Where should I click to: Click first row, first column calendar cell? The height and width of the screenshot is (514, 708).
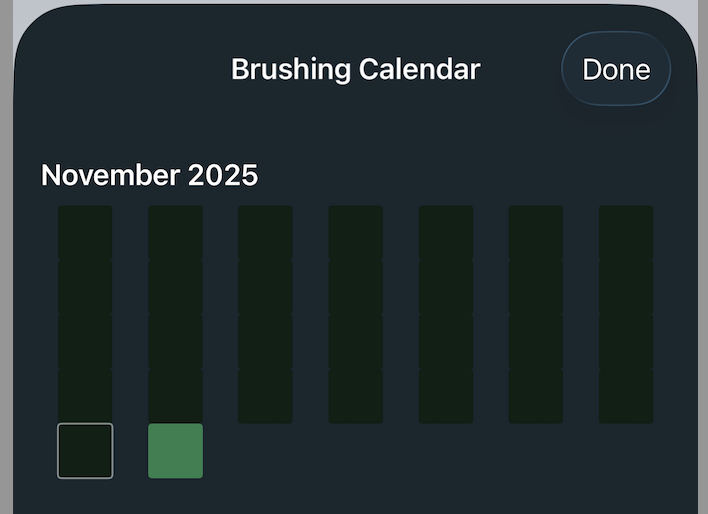(85, 233)
